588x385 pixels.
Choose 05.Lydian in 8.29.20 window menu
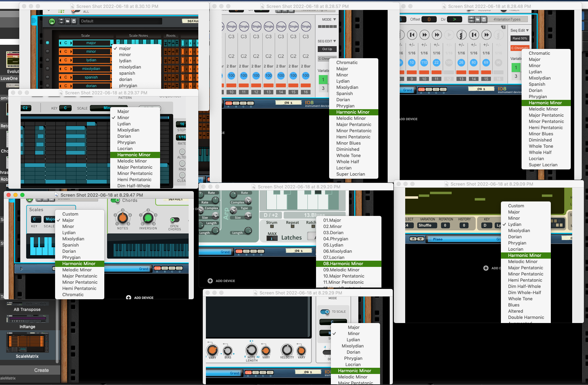348,245
